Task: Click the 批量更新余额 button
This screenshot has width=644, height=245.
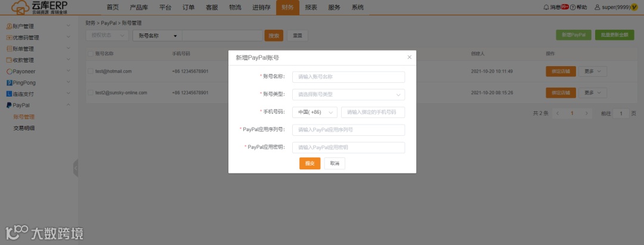Action: [614, 35]
